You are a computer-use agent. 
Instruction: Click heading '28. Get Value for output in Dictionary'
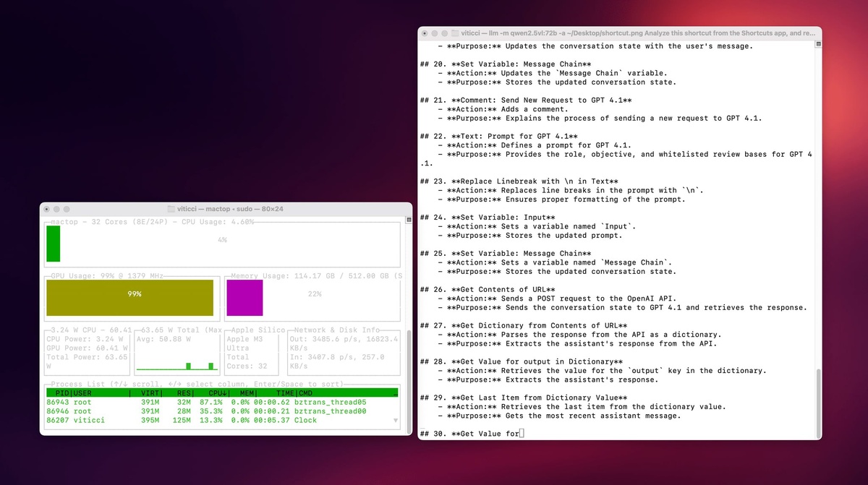pyautogui.click(x=521, y=362)
